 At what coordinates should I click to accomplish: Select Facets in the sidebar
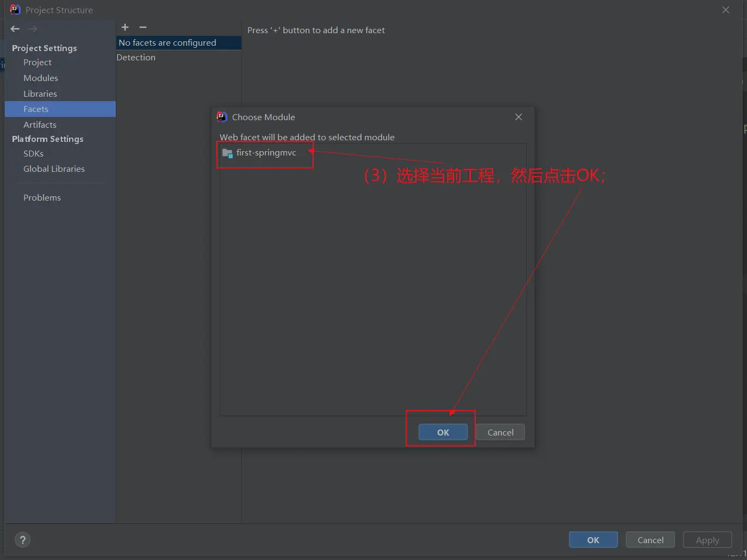36,109
